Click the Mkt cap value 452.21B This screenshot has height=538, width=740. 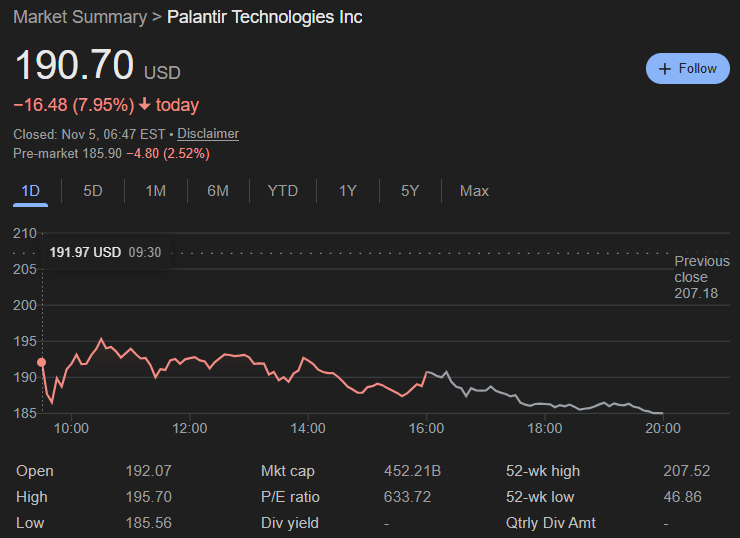point(412,471)
